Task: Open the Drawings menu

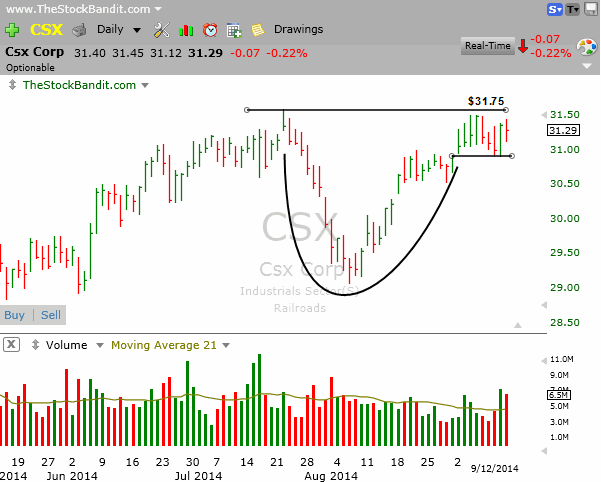Action: (298, 30)
